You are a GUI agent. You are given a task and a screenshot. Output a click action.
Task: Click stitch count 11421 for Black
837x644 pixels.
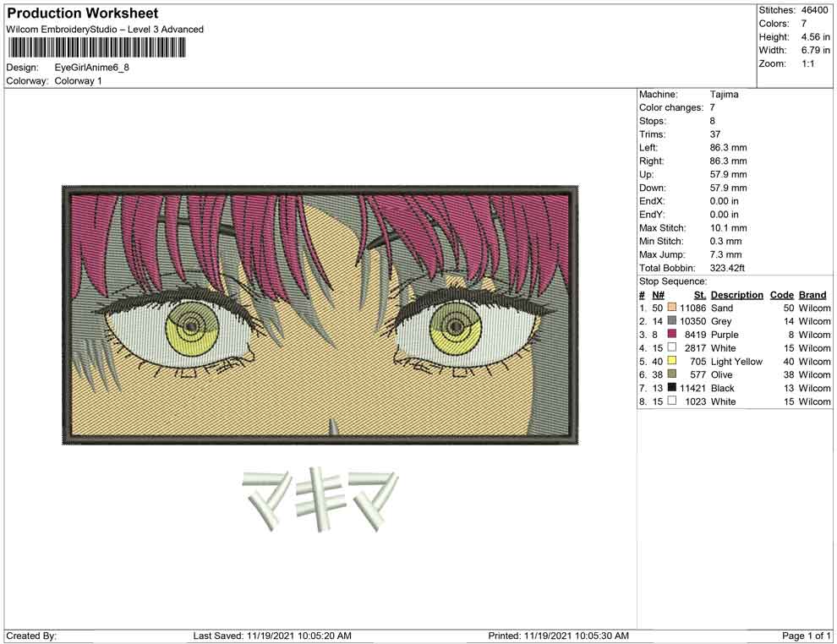[x=692, y=388]
